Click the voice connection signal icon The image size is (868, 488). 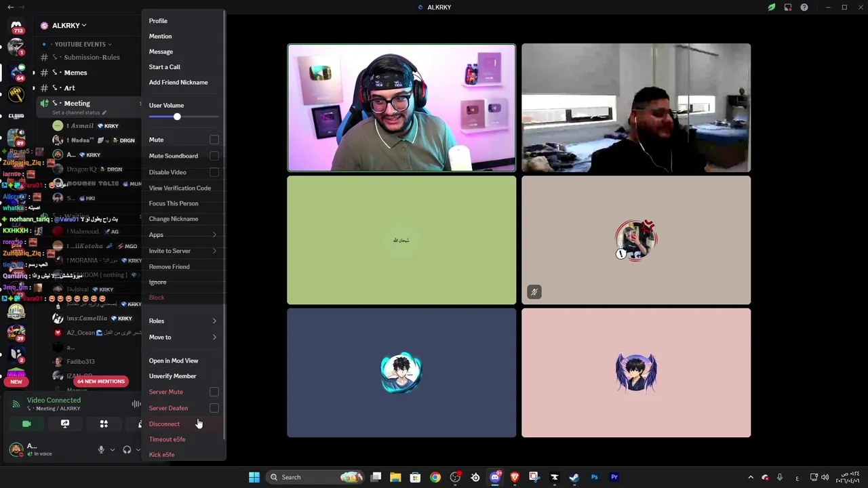point(16,404)
